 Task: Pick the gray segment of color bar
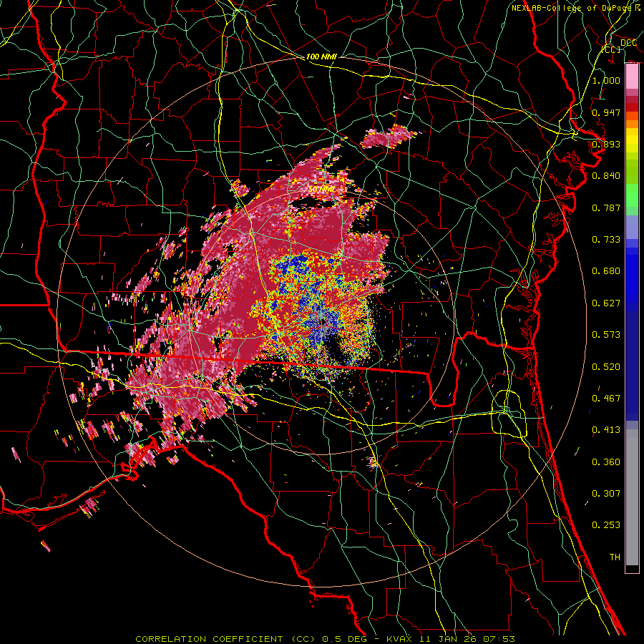pyautogui.click(x=632, y=497)
